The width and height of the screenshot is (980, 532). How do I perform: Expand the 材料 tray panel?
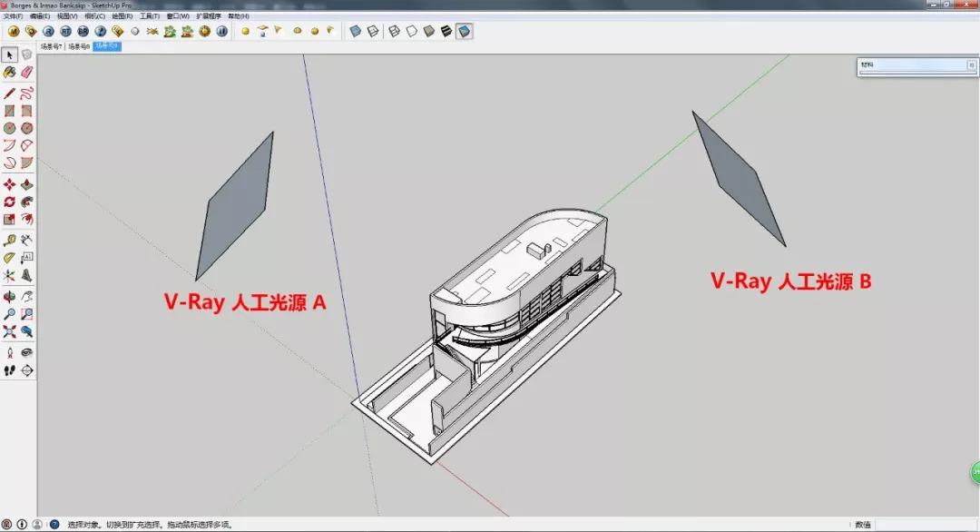[x=916, y=65]
